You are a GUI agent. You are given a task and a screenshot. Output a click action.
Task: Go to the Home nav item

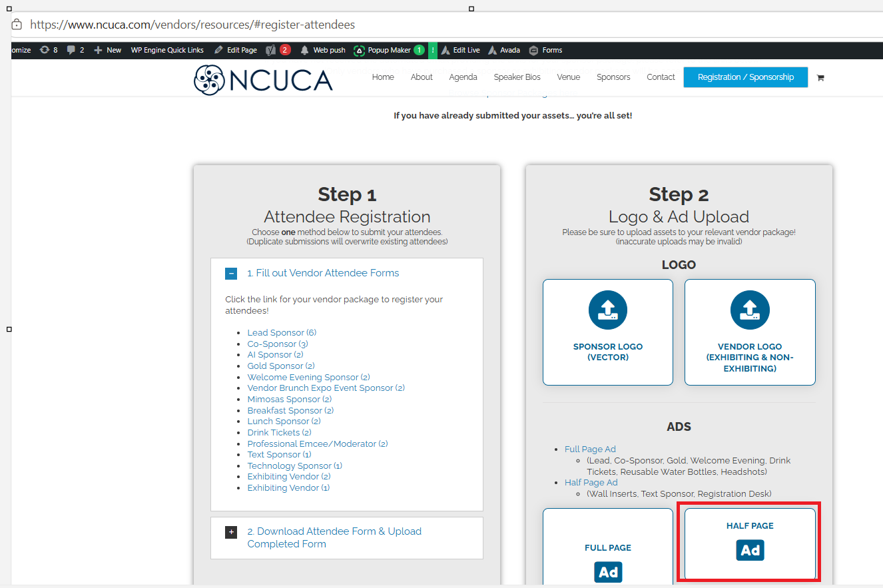pyautogui.click(x=383, y=77)
